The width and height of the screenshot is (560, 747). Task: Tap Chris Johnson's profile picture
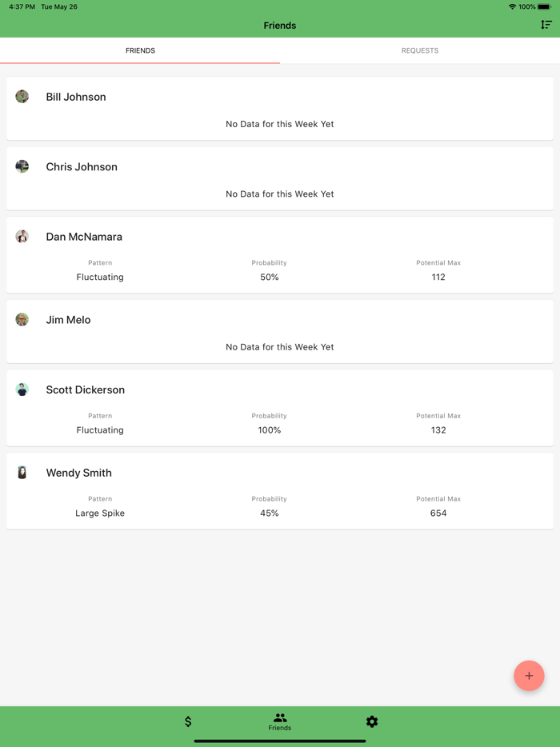pos(22,166)
